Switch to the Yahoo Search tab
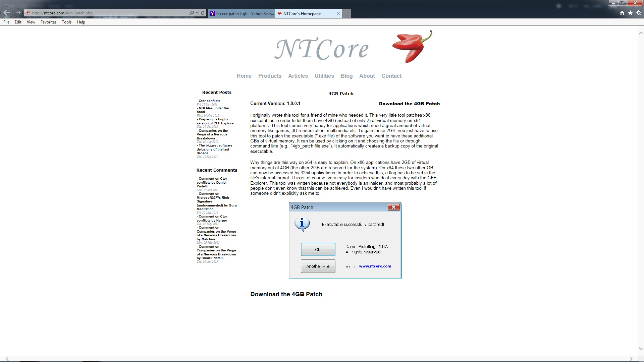 pyautogui.click(x=241, y=14)
